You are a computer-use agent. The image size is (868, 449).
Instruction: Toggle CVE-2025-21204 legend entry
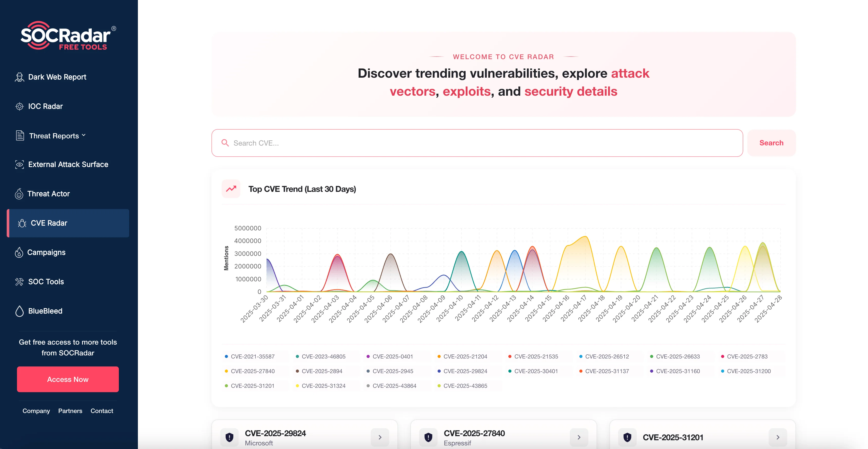coord(462,356)
